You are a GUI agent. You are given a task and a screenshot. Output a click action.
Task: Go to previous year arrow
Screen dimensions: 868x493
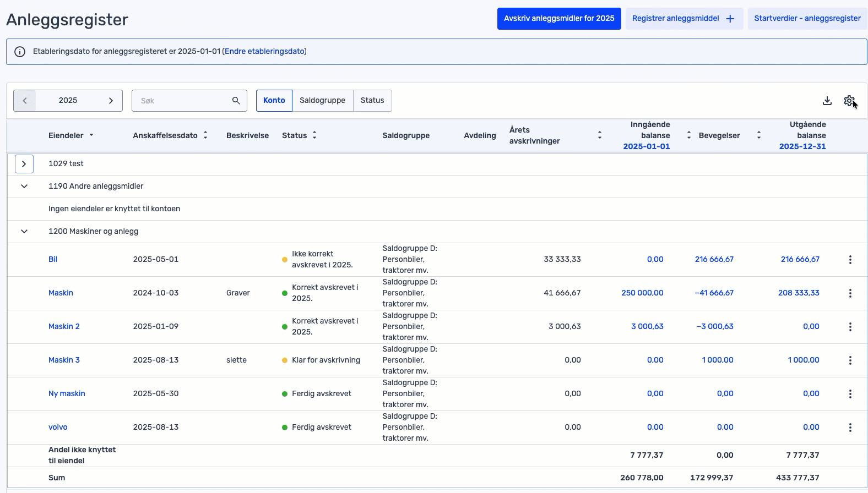(25, 101)
